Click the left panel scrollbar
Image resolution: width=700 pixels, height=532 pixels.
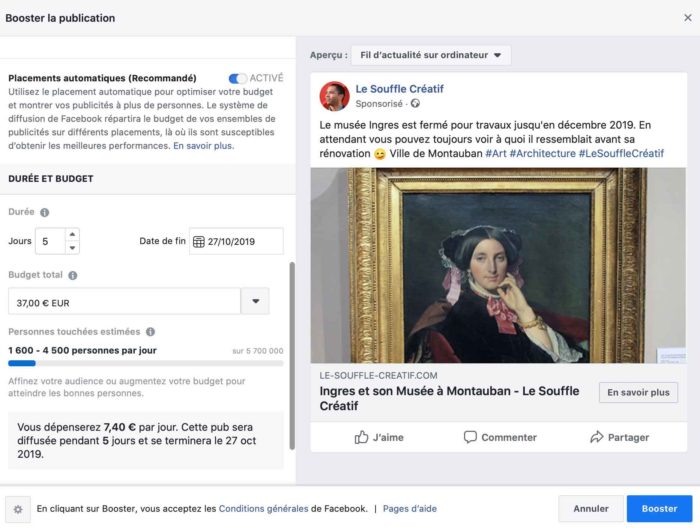click(x=292, y=356)
